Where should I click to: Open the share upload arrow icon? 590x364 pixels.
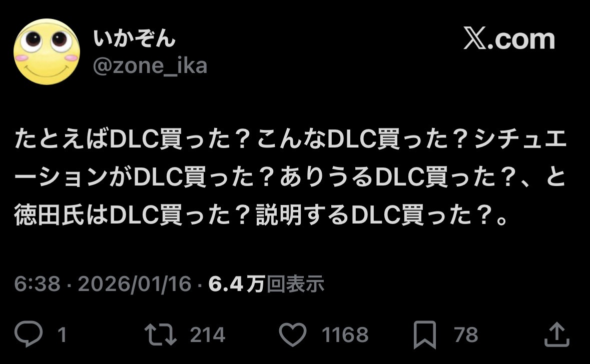(557, 334)
